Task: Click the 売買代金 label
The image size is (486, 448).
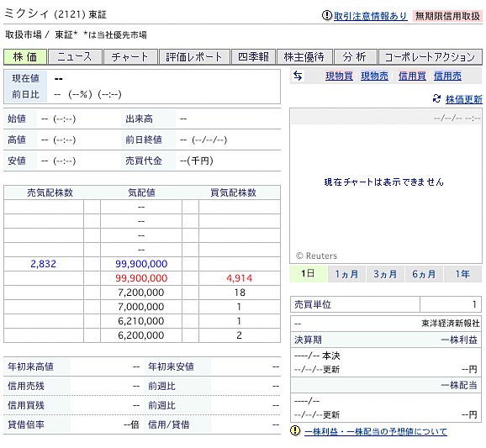Action: (x=144, y=161)
